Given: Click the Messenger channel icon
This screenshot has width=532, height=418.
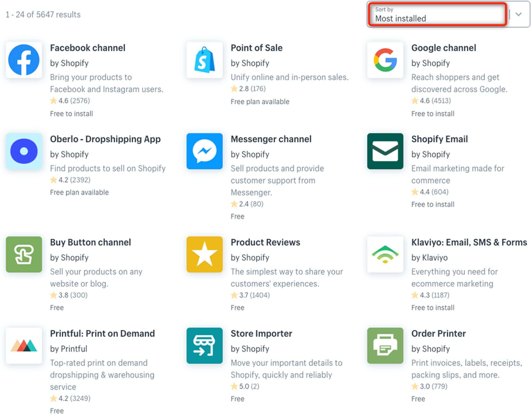Looking at the screenshot, I should pyautogui.click(x=205, y=151).
